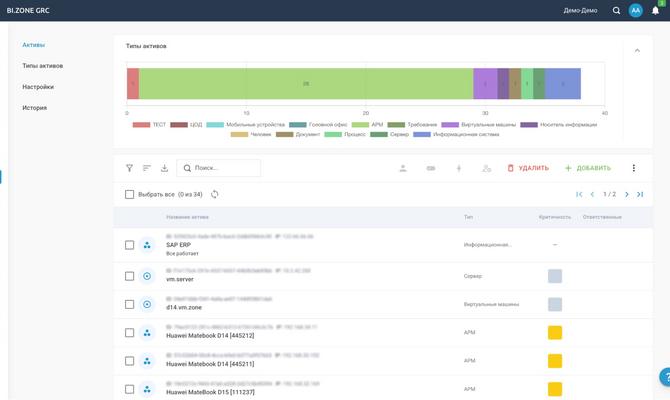The image size is (670, 400).
Task: Select the SAP ERP row checkbox
Action: 129,245
